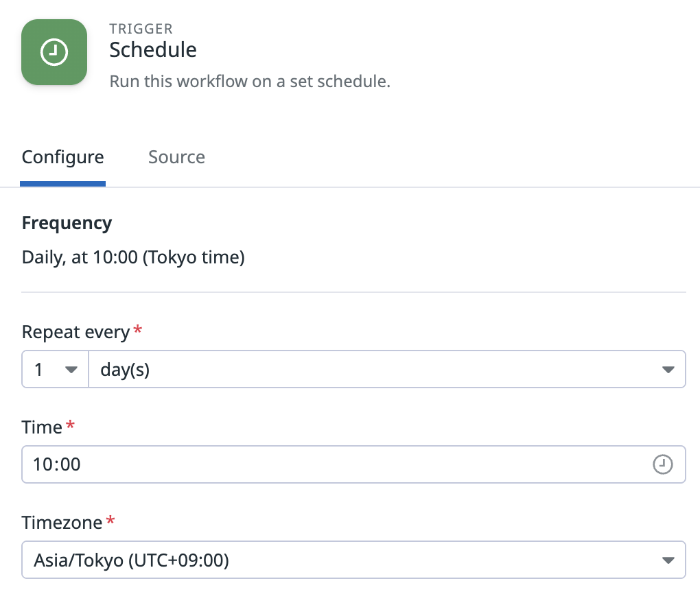Click the Frequency heading
Screen dimensions: 700x605
(x=67, y=223)
